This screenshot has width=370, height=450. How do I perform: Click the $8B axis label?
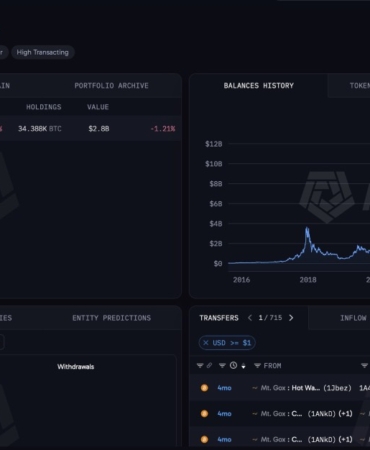(216, 184)
